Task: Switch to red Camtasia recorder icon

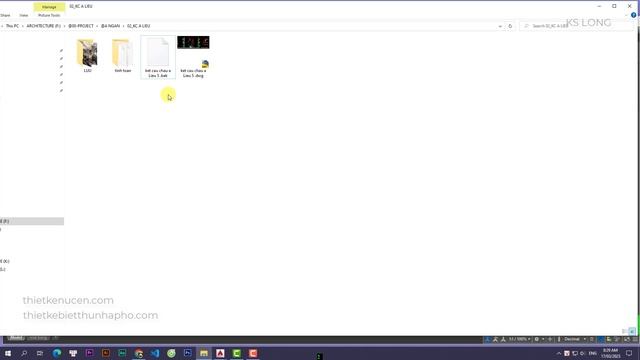Action: (x=253, y=353)
